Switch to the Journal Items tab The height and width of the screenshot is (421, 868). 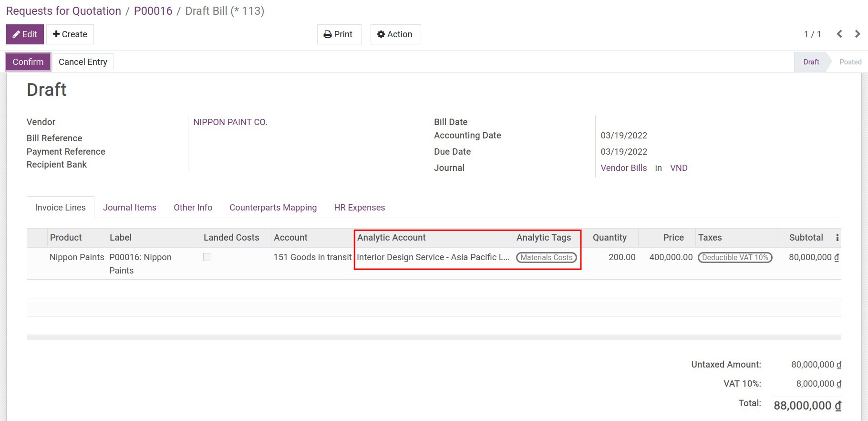point(130,208)
